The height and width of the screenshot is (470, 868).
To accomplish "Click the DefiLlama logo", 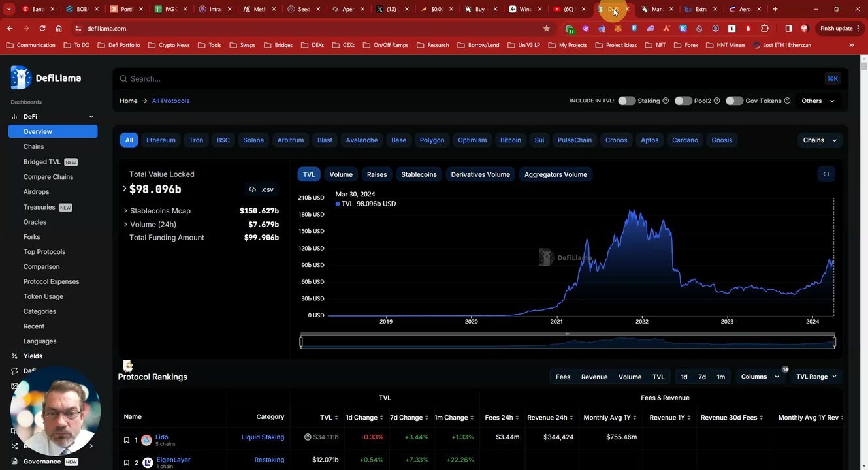I will pos(46,78).
